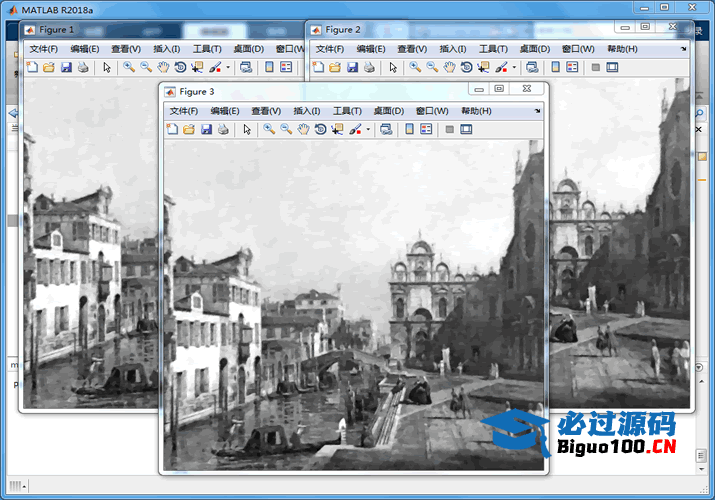Open 查看(V) menu in Figure 3
715x500 pixels.
click(x=266, y=111)
